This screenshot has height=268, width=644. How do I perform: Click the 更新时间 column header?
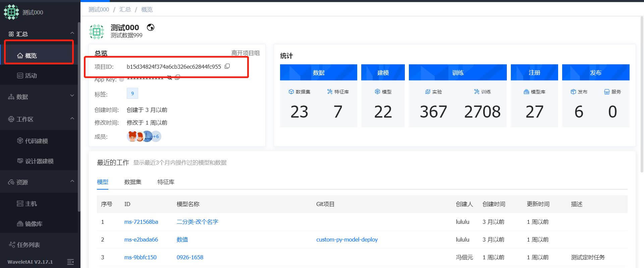coord(538,204)
